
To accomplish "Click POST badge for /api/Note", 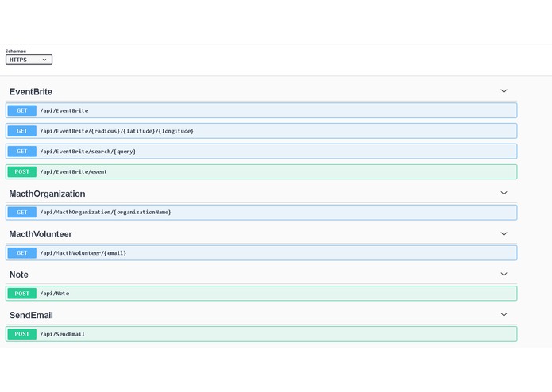I will [x=21, y=294].
